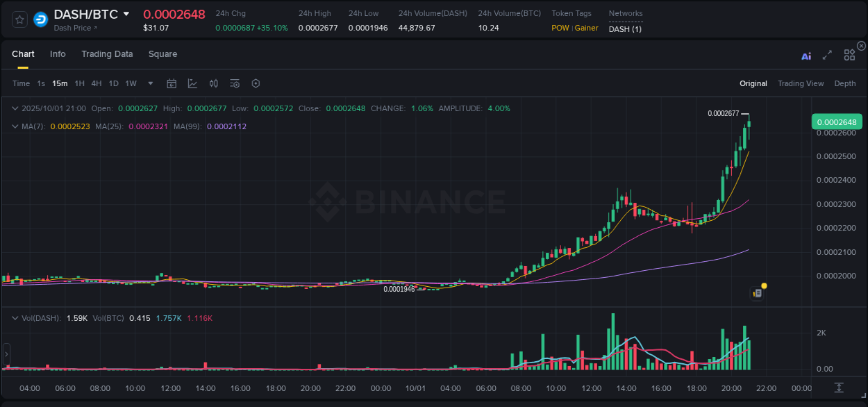The image size is (868, 407).
Task: Open chart settings hexagon icon
Action: tap(256, 83)
